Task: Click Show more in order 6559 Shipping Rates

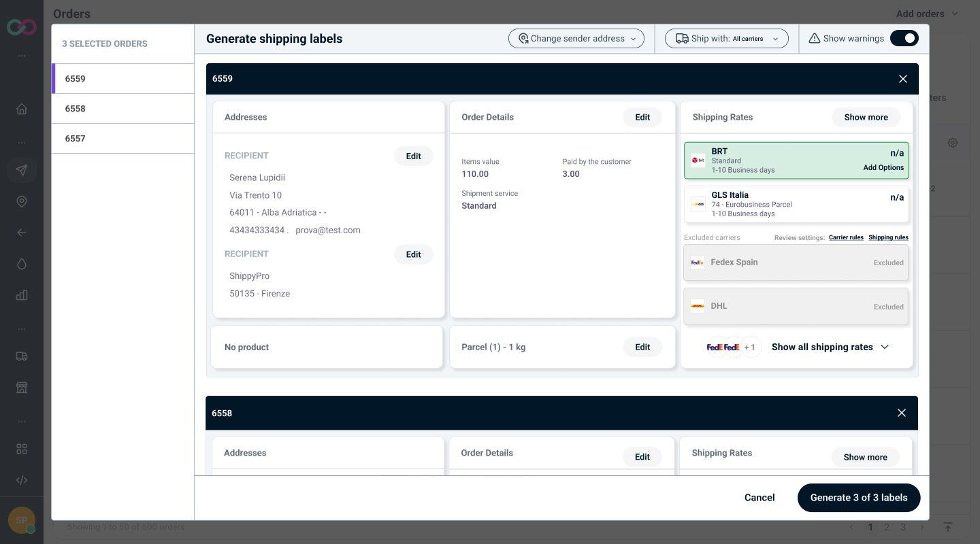Action: point(866,117)
